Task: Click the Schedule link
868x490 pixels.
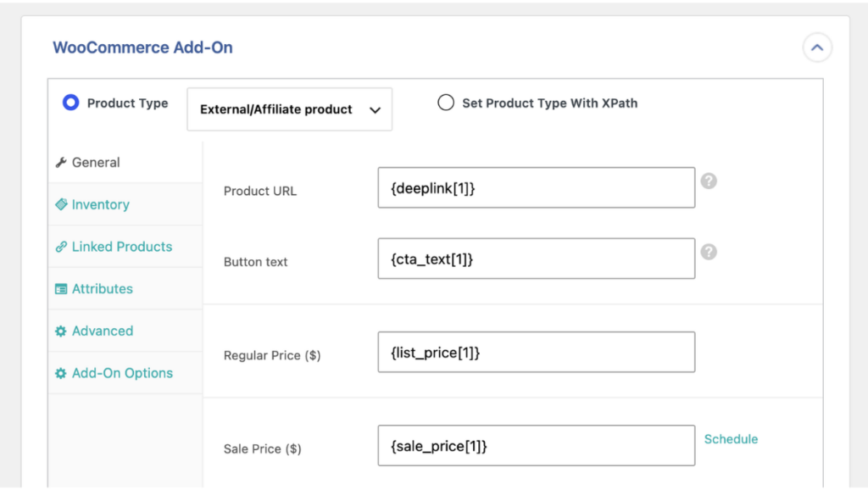Action: coord(731,439)
